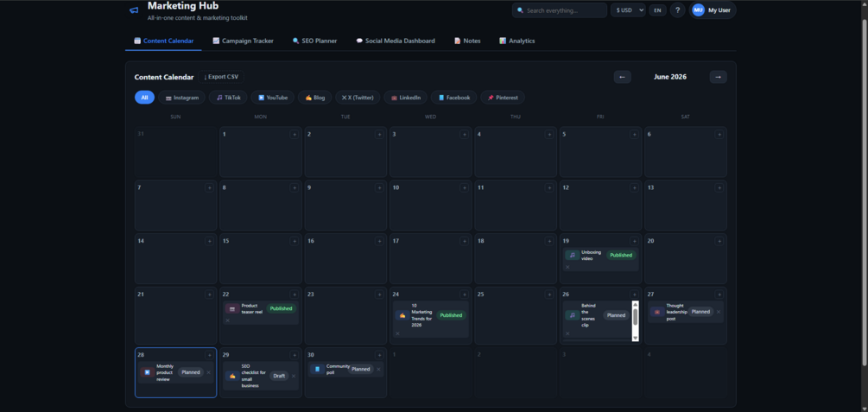Screen dimensions: 868x412
Task: Click the MU user avatar
Action: pyautogui.click(x=698, y=10)
